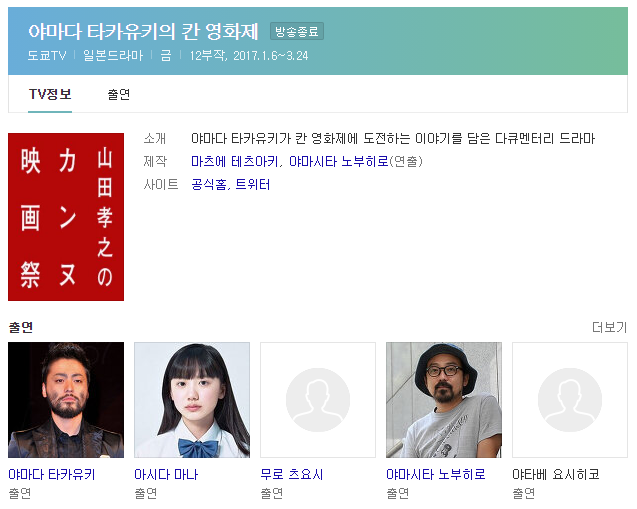The height and width of the screenshot is (509, 637).
Task: Click the 일본드라마 genre text
Action: pyautogui.click(x=113, y=55)
